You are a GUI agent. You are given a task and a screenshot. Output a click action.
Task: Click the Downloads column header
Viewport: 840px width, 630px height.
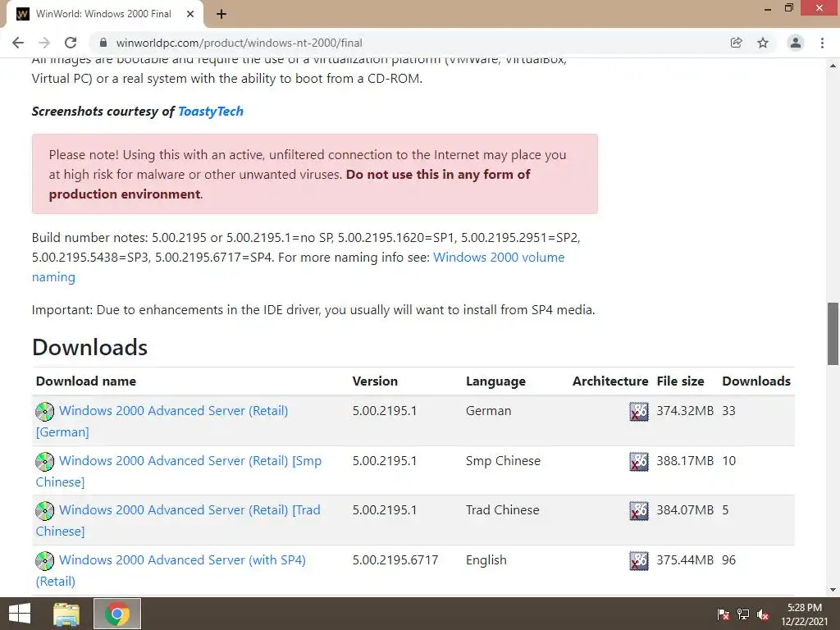pyautogui.click(x=756, y=381)
